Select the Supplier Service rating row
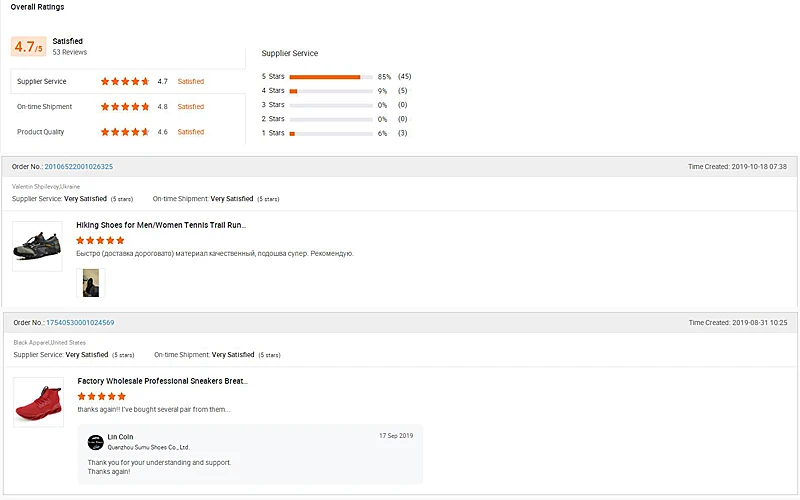The height and width of the screenshot is (500, 800). (x=127, y=81)
